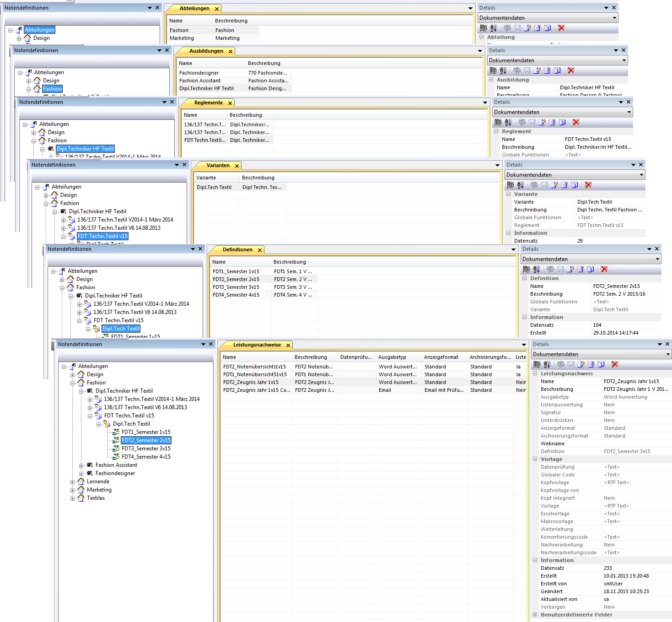Expand the Lernende tree node
This screenshot has width=672, height=622.
tap(73, 481)
